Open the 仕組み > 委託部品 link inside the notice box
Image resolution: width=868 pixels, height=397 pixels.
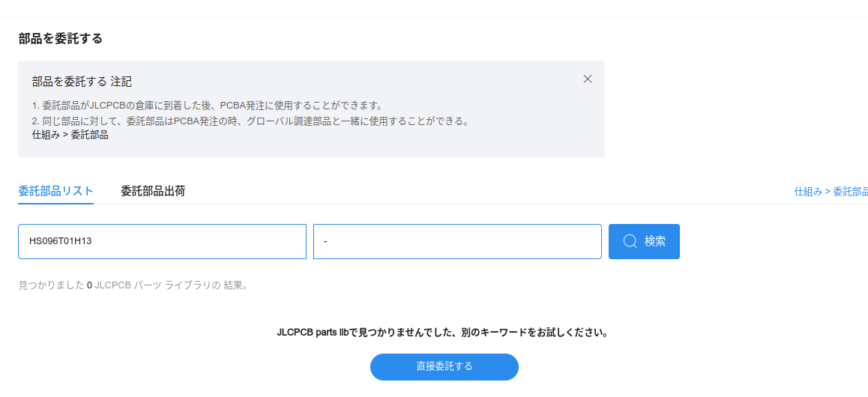pyautogui.click(x=70, y=135)
